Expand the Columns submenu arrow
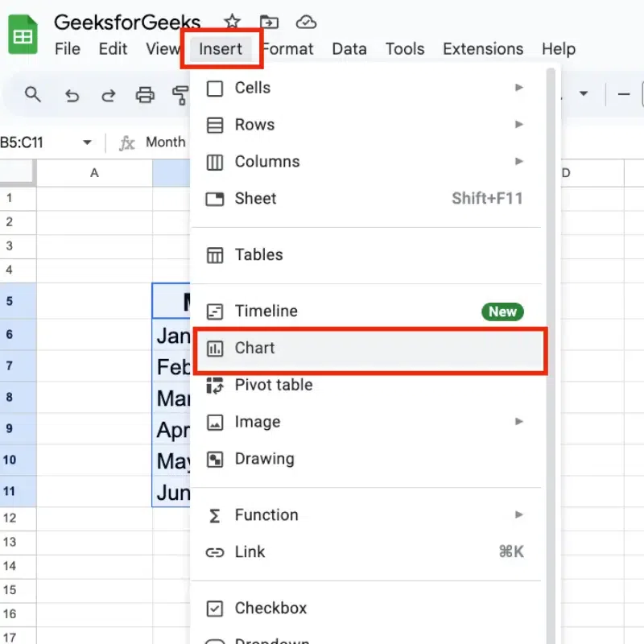Image resolution: width=644 pixels, height=644 pixels. click(x=519, y=161)
